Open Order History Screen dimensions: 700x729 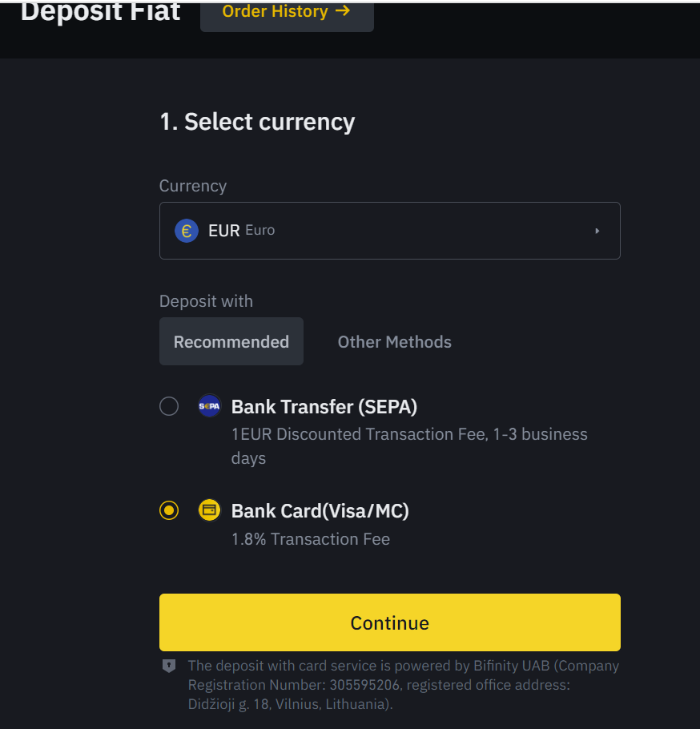286,13
